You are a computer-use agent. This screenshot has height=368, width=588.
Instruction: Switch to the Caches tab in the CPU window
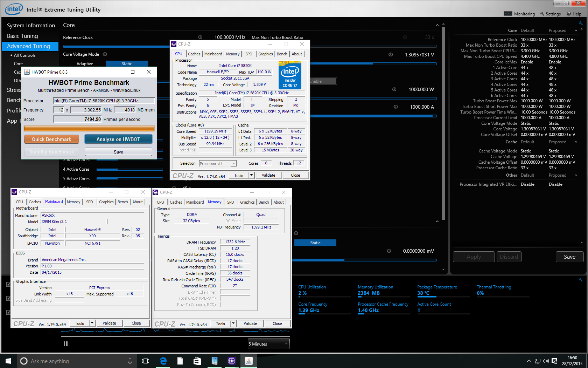coord(194,54)
